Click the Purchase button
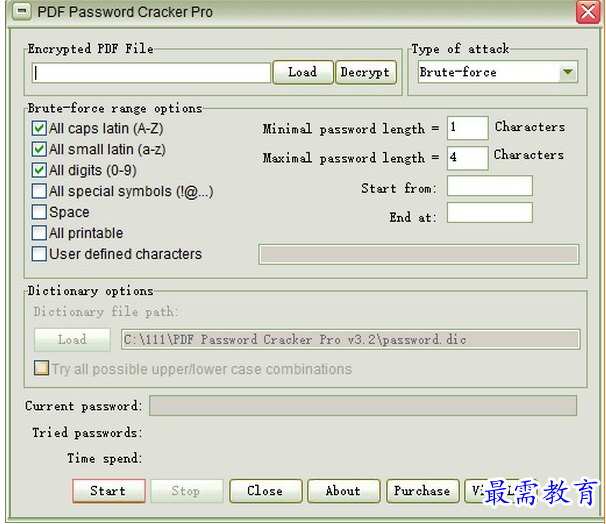 coord(422,491)
